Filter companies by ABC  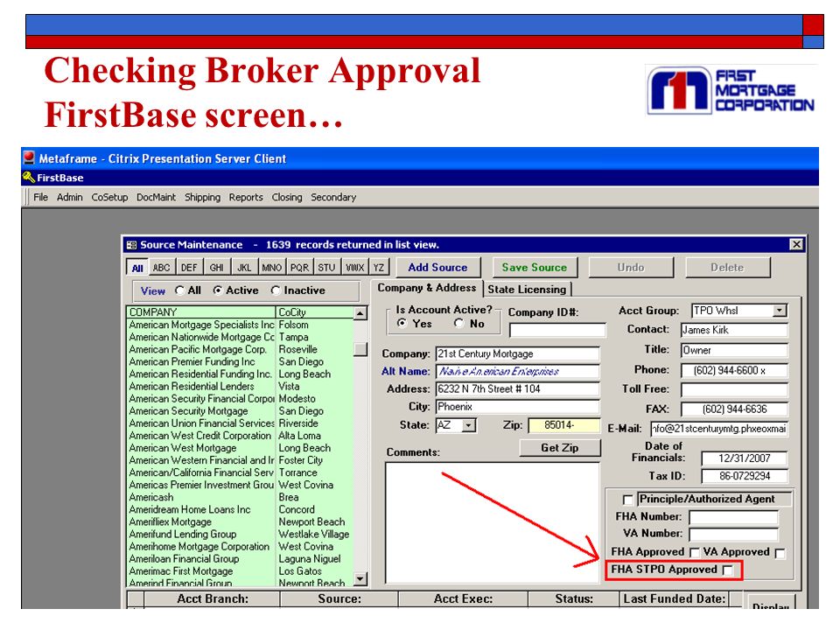[161, 268]
